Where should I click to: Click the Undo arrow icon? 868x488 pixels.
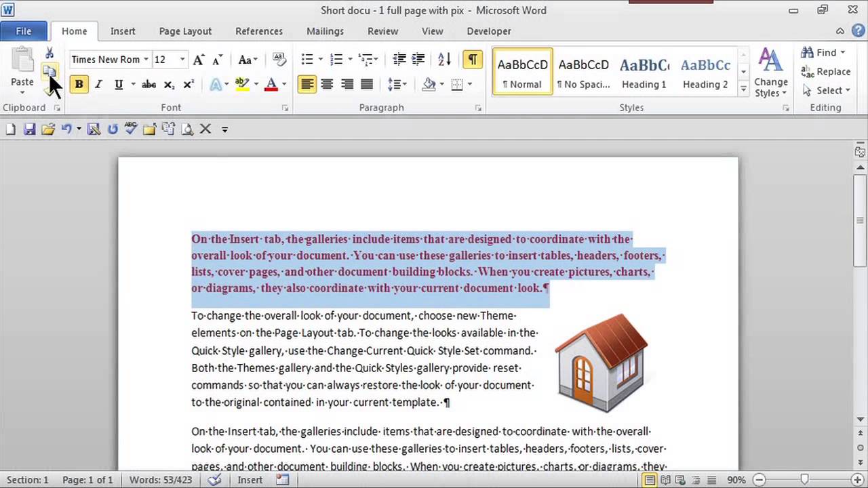66,129
